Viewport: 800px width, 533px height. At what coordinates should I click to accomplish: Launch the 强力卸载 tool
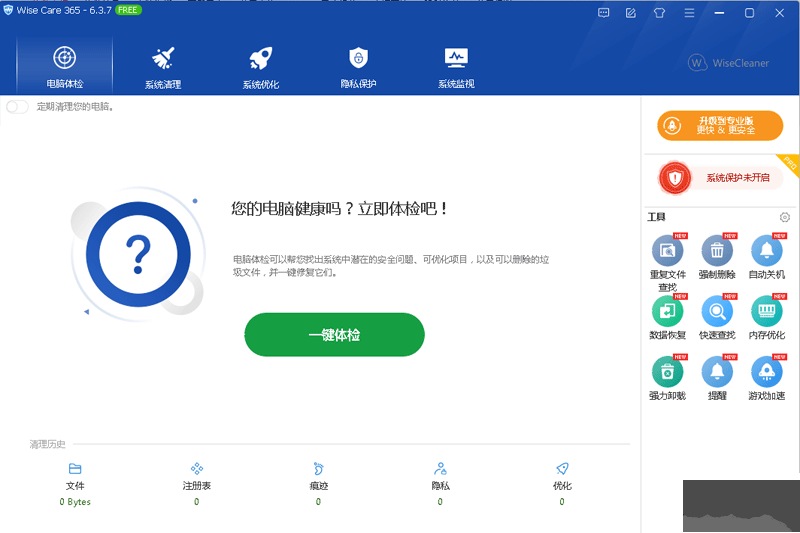pyautogui.click(x=667, y=378)
